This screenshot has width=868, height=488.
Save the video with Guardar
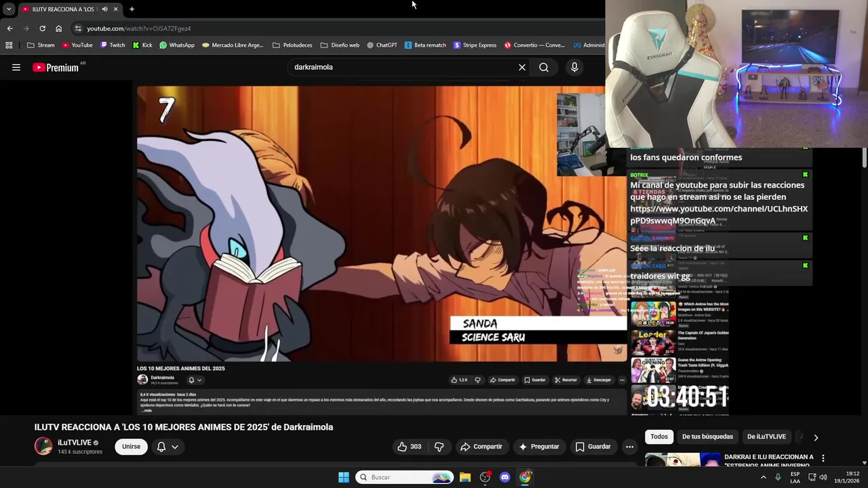tap(593, 447)
